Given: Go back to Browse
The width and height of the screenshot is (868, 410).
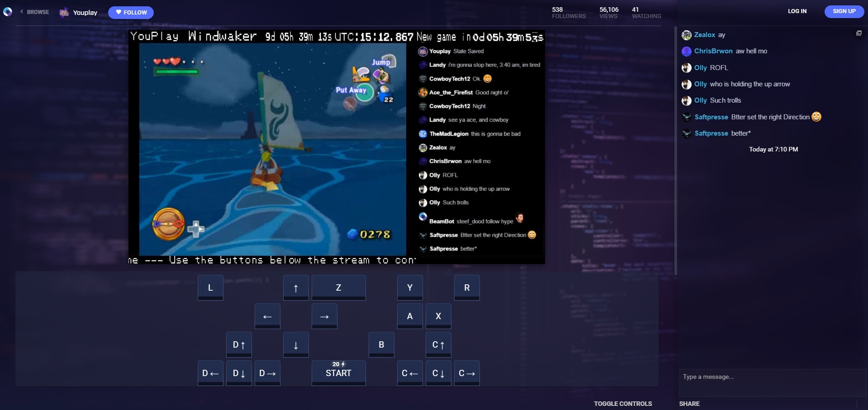Looking at the screenshot, I should coord(35,12).
